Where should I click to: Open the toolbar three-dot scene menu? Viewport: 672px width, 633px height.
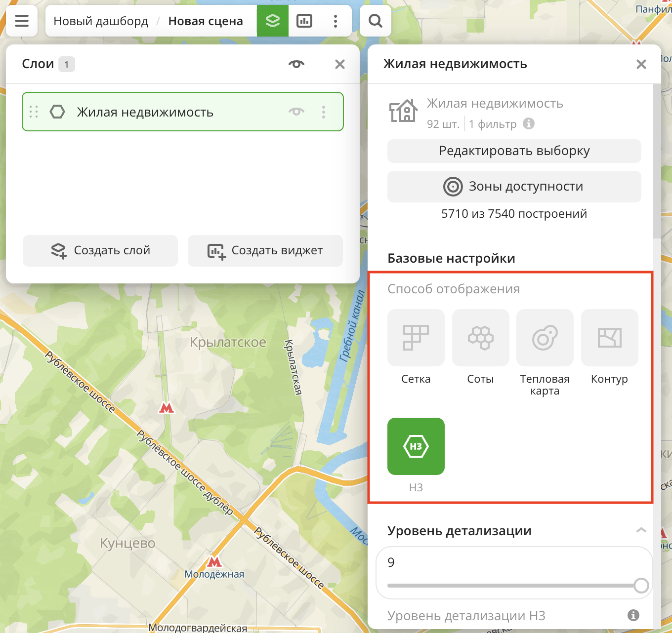tap(336, 21)
